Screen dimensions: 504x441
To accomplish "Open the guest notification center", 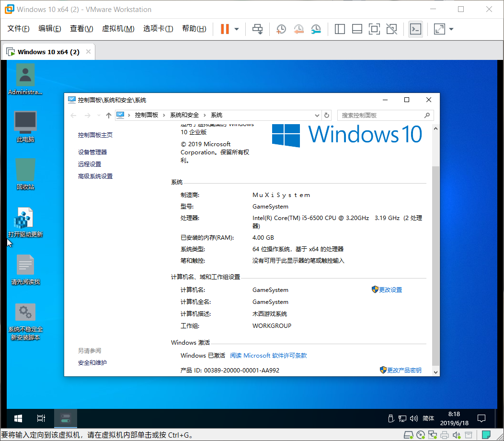I will tap(481, 418).
